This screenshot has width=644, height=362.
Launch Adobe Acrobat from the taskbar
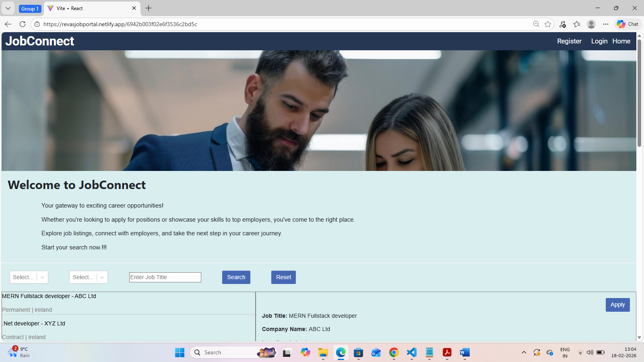[447, 352]
